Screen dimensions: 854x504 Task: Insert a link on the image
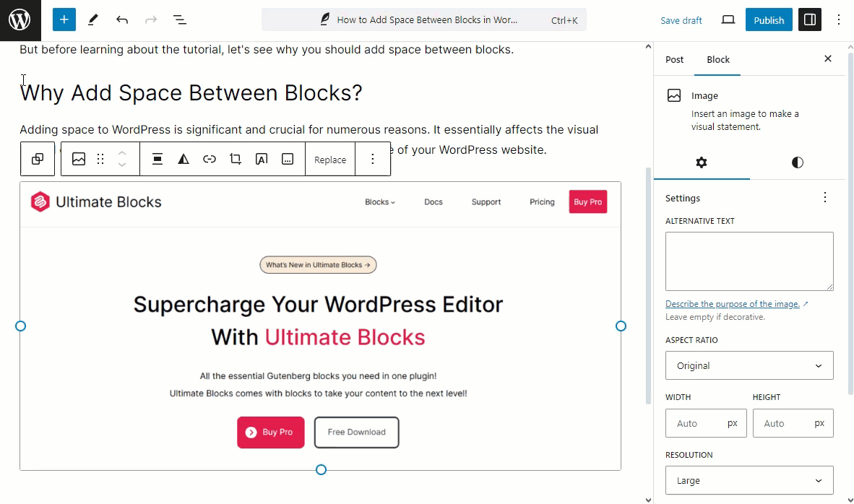click(210, 159)
